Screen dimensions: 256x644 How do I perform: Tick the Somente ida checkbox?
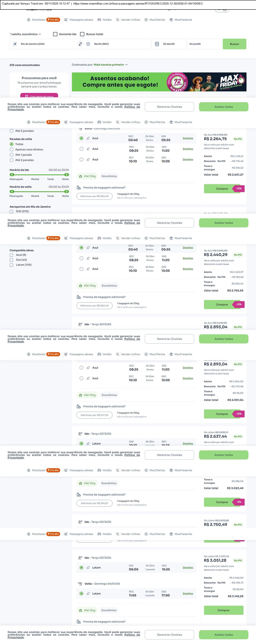[x=55, y=34]
